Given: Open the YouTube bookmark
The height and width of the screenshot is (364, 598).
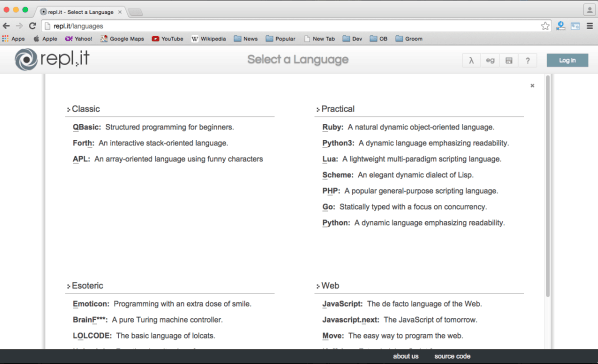Looking at the screenshot, I should [x=167, y=39].
